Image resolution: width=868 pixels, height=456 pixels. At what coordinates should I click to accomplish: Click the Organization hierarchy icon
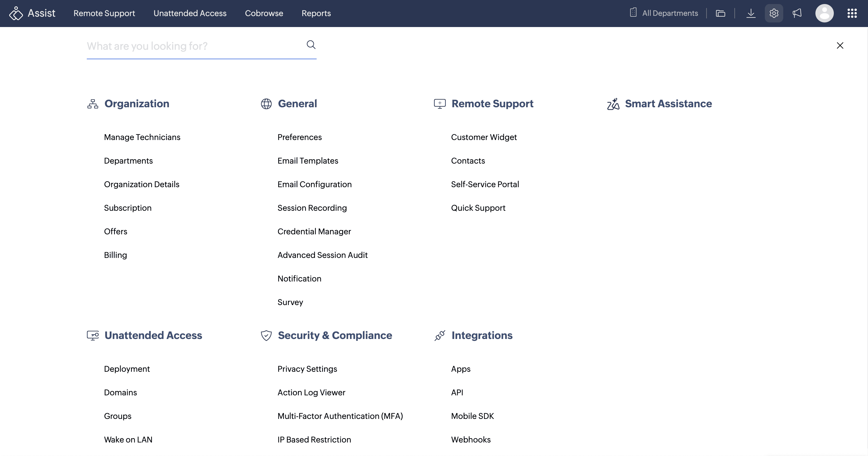coord(93,104)
